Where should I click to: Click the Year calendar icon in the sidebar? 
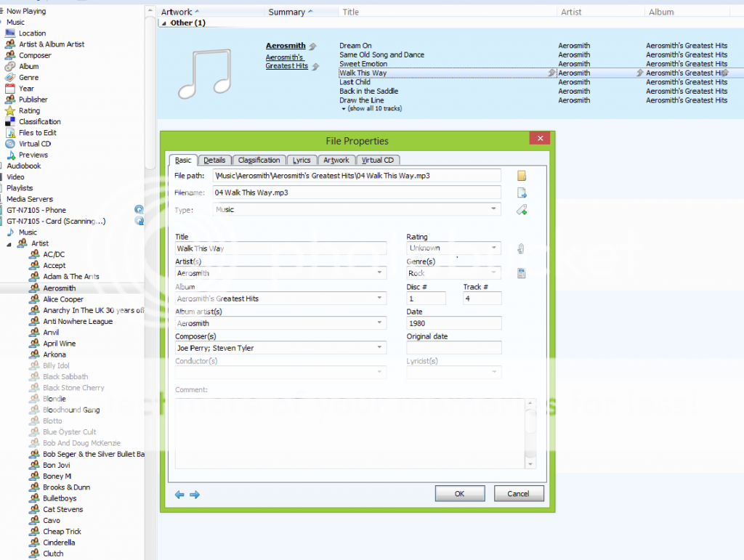pos(10,88)
